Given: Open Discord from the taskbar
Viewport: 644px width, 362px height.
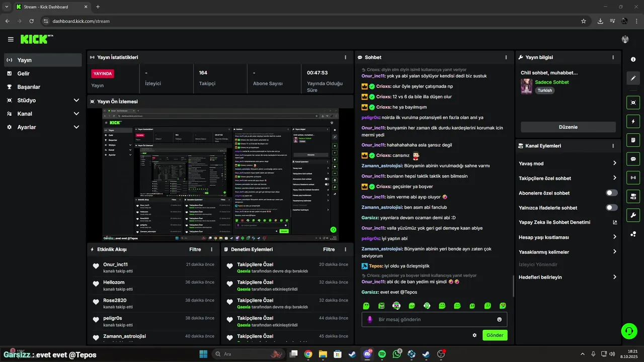Looking at the screenshot, I should click(x=367, y=354).
